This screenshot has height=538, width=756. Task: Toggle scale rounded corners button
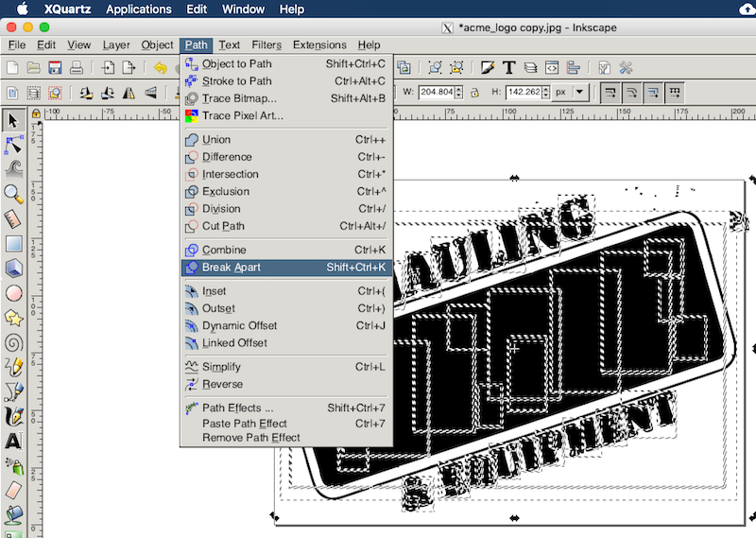point(631,93)
